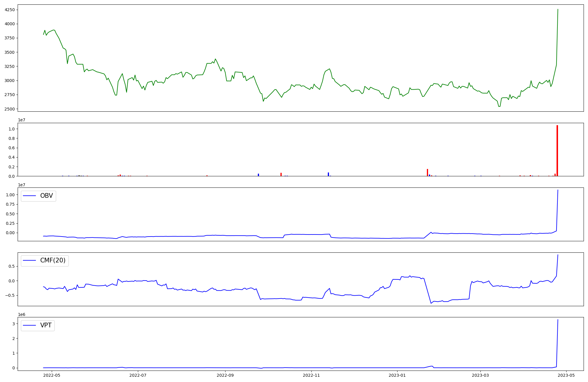Click the 2022-07 date tick label
This screenshot has width=588, height=382.
click(x=138, y=375)
